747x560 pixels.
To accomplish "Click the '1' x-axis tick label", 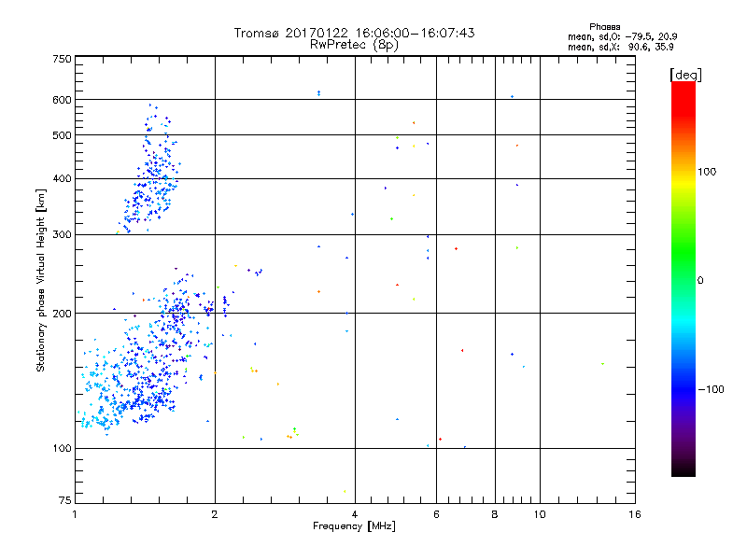I will coord(75,514).
